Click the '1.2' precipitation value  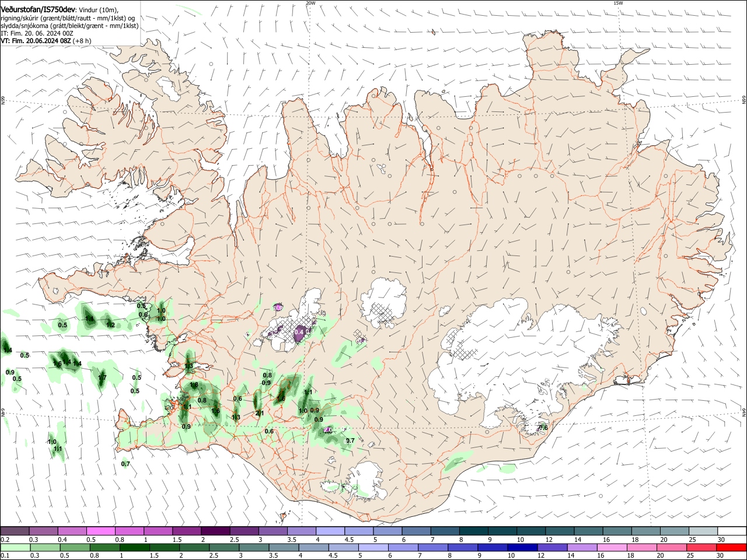(x=110, y=325)
